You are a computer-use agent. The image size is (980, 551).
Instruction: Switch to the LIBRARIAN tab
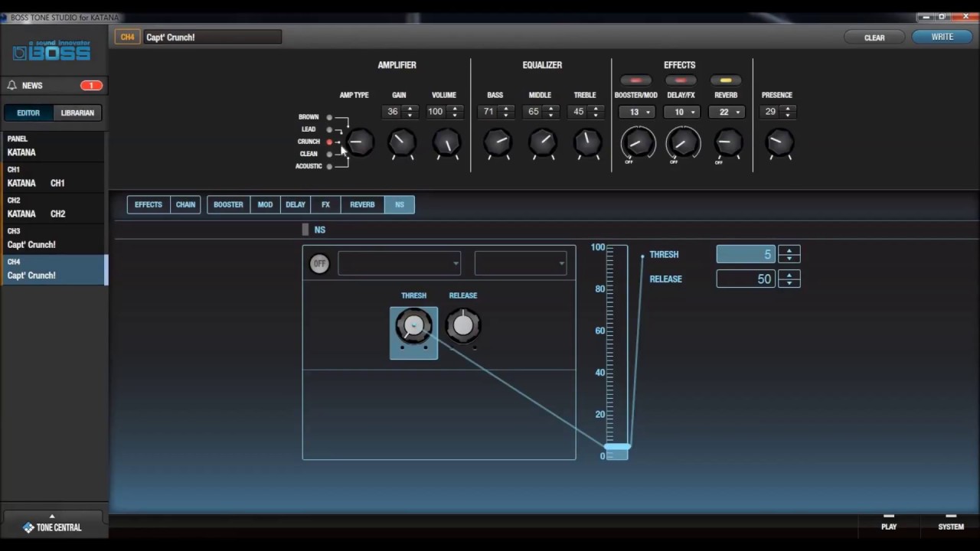77,112
